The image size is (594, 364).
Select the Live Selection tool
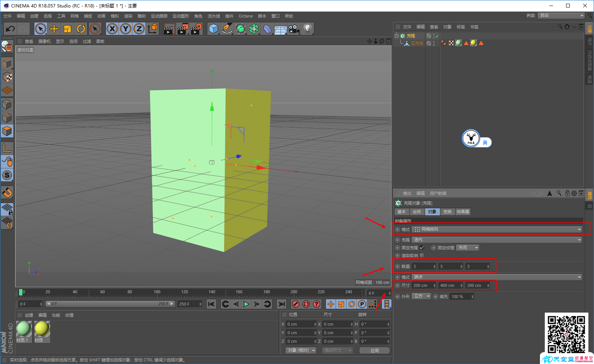[41, 29]
